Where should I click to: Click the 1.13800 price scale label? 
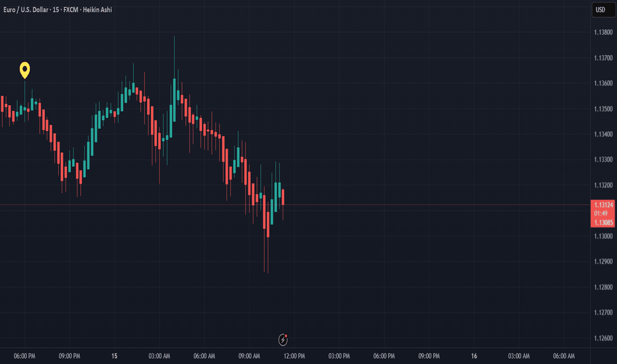(x=603, y=32)
